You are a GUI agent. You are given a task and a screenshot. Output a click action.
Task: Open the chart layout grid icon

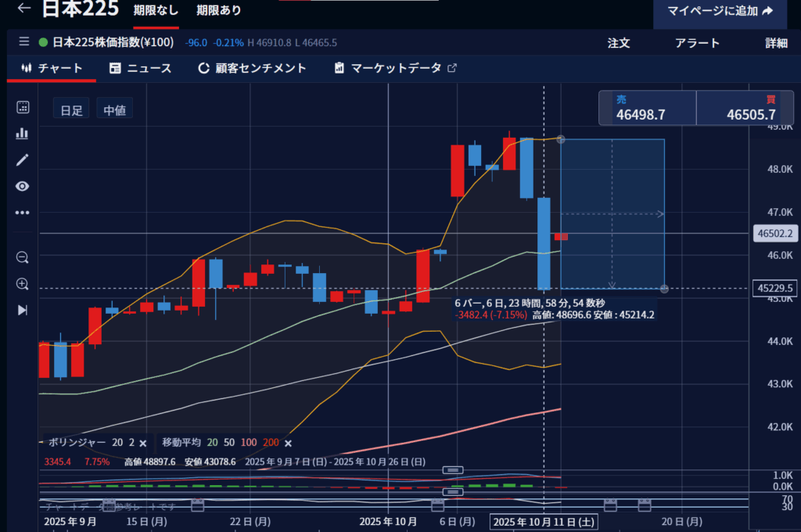point(23,108)
